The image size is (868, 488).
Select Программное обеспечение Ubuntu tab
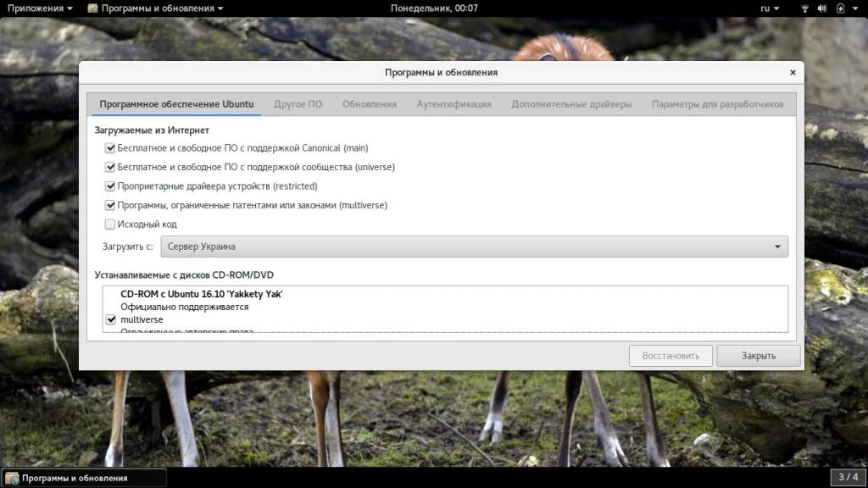176,104
